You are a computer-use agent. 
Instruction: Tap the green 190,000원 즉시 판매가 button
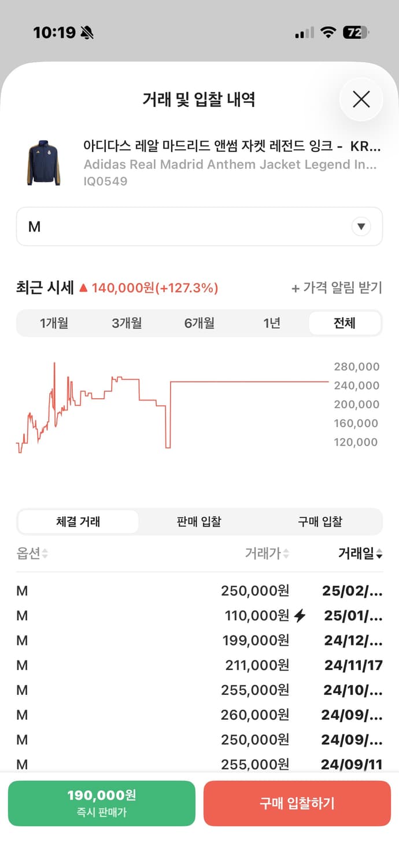pos(101,803)
